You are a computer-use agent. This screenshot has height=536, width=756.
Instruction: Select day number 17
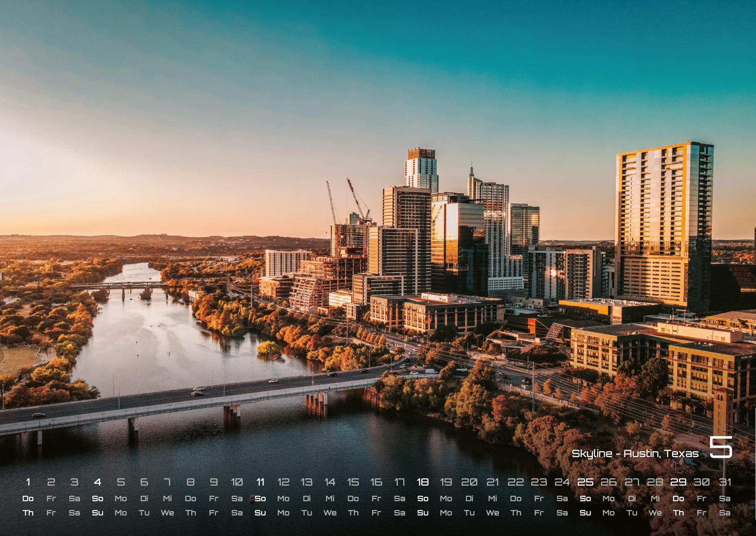399,482
